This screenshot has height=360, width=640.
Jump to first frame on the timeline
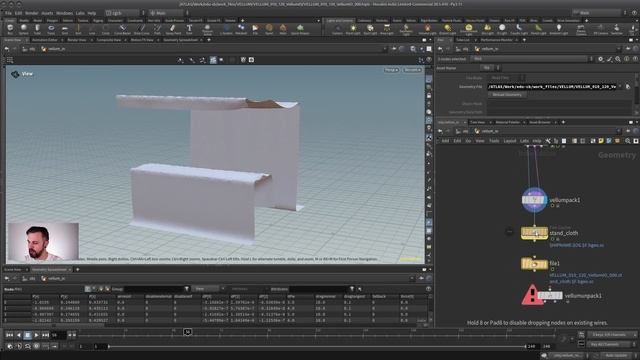(9, 335)
